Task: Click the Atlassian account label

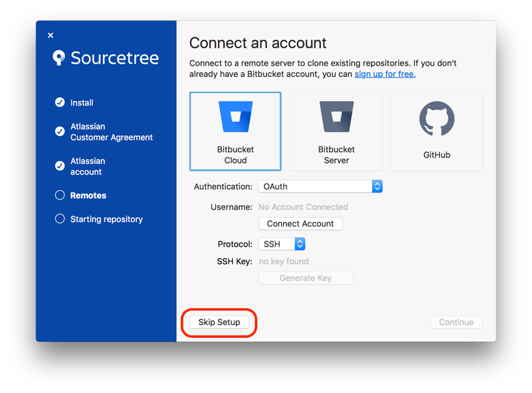Action: pos(88,166)
